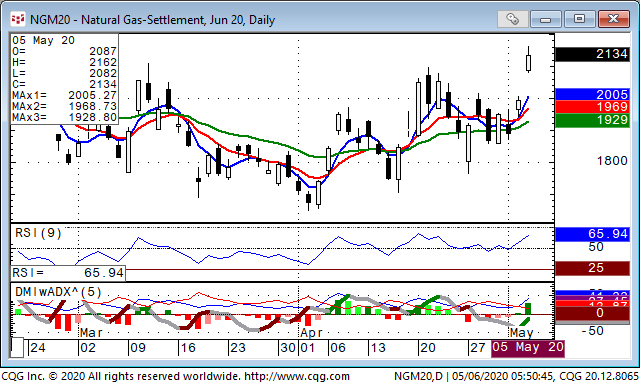
Task: Click the -50 DMI scale label
Action: pos(593,331)
